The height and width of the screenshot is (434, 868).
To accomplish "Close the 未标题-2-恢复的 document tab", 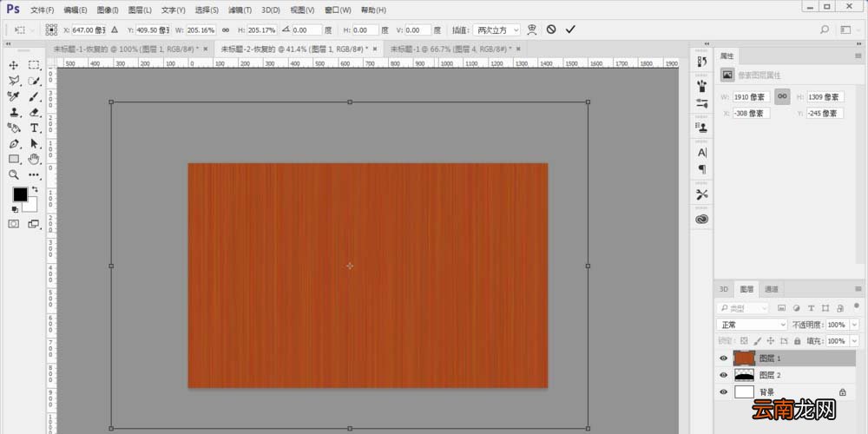I will (375, 49).
